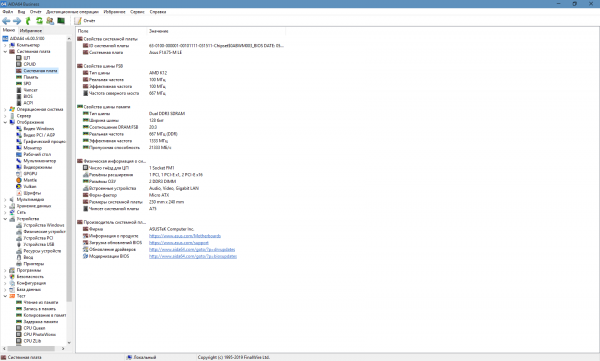Select the ЦП tree icon
The width and height of the screenshot is (600, 361).
click(x=19, y=58)
